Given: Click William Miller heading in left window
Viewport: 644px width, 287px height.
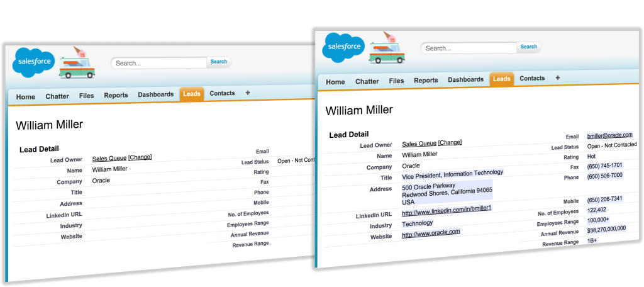Looking at the screenshot, I should coord(49,125).
